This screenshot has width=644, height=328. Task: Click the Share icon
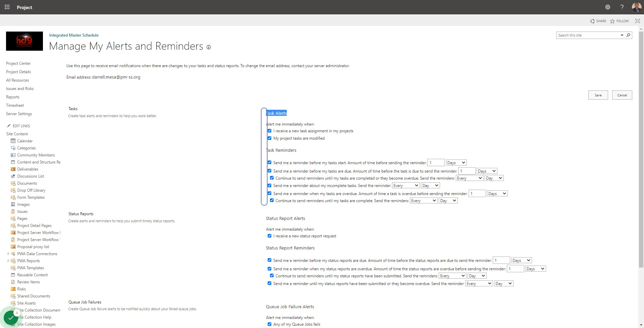point(592,21)
